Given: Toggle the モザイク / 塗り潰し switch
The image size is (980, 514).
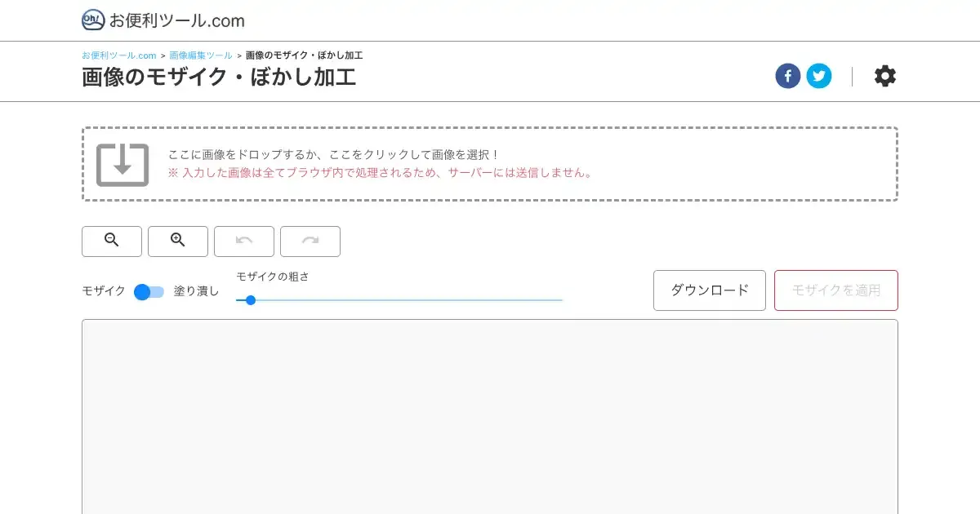Looking at the screenshot, I should (x=149, y=292).
